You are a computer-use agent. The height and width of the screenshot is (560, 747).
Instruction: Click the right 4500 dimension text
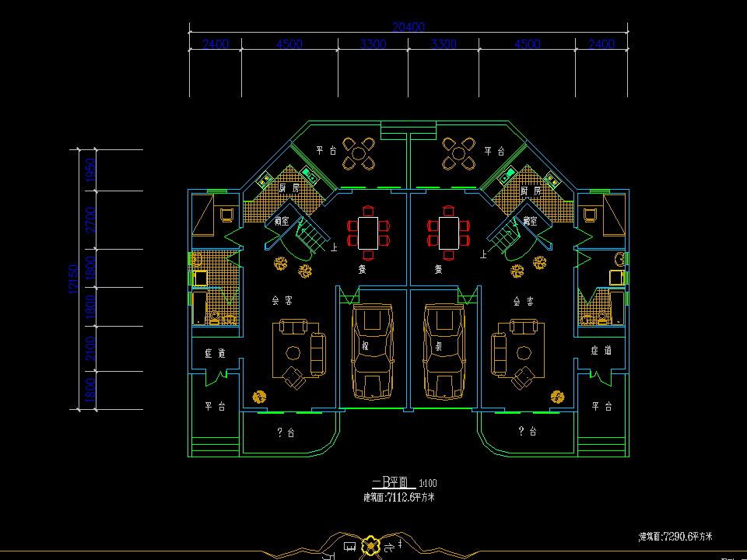click(528, 44)
